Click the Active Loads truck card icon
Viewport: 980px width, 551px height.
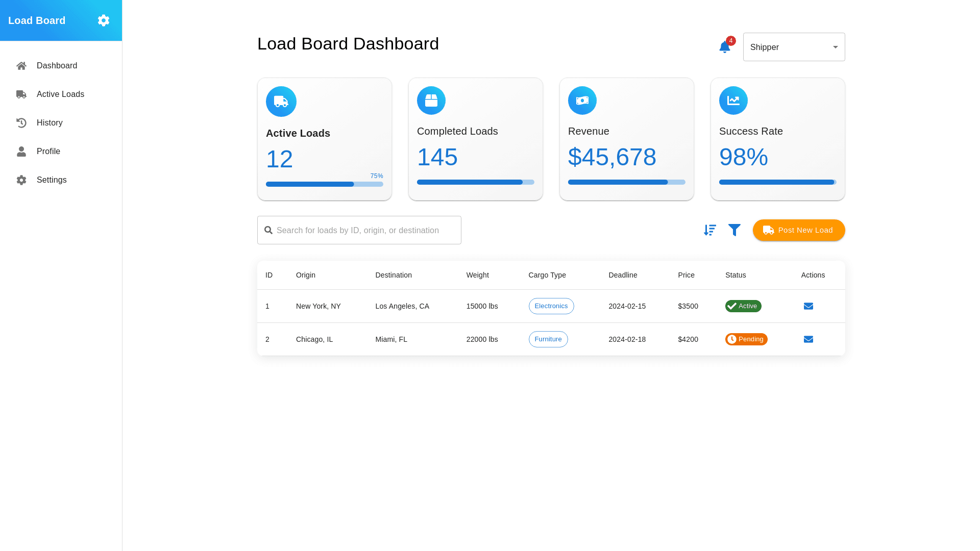click(281, 102)
